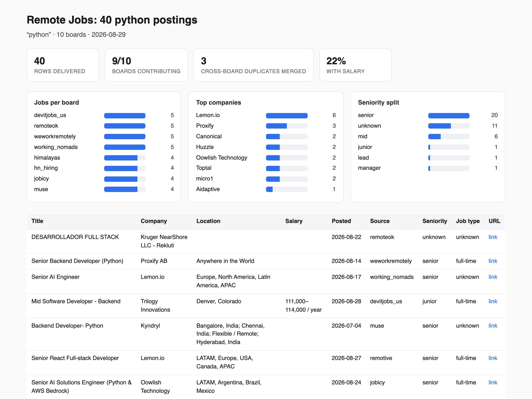
Task: Open the link for Backend Developer- Python
Action: pyautogui.click(x=493, y=326)
